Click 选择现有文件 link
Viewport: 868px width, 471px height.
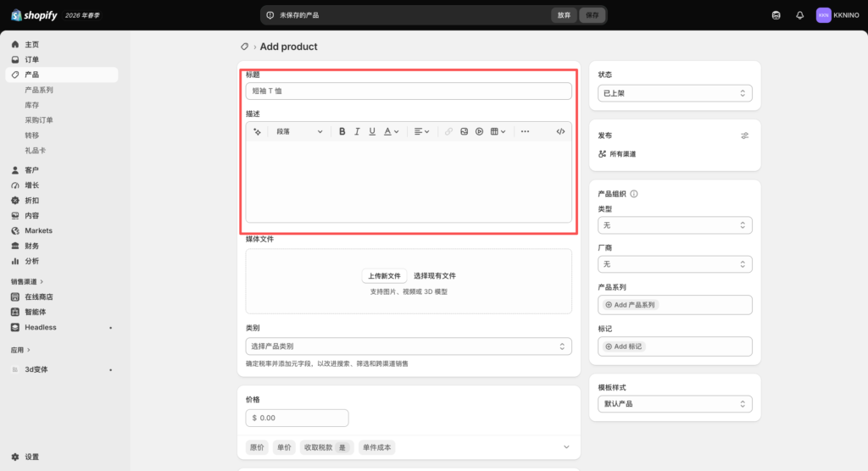pyautogui.click(x=435, y=275)
